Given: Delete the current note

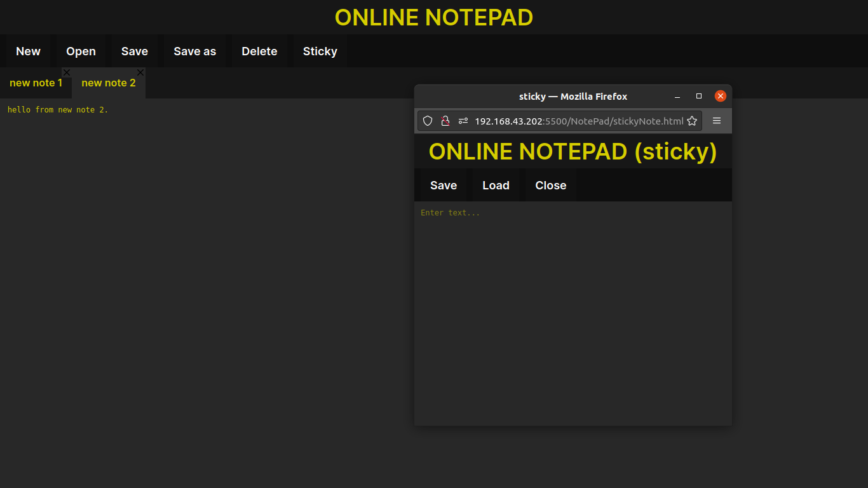Looking at the screenshot, I should point(259,51).
